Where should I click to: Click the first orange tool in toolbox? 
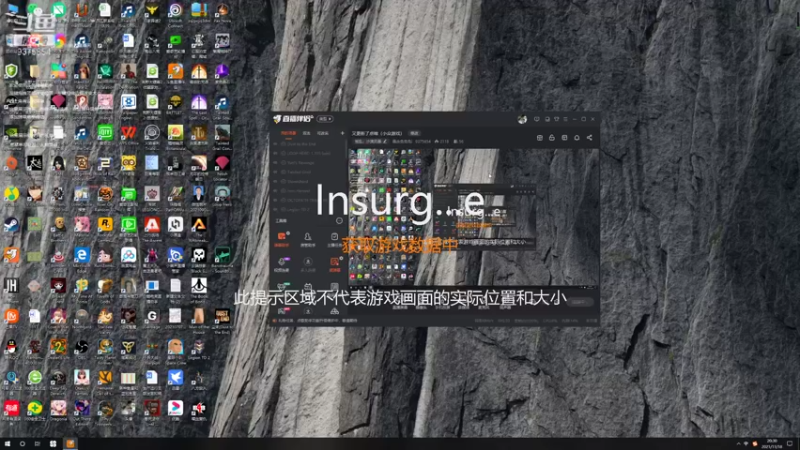tap(282, 238)
